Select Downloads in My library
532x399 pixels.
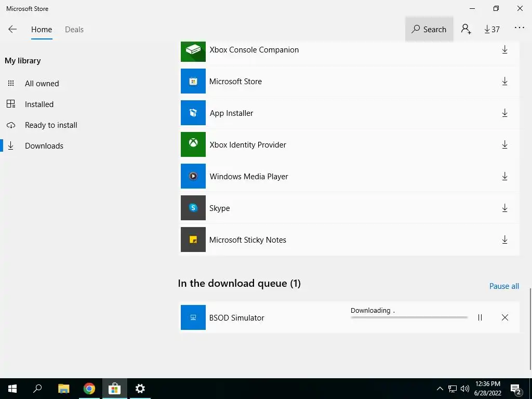pyautogui.click(x=44, y=146)
